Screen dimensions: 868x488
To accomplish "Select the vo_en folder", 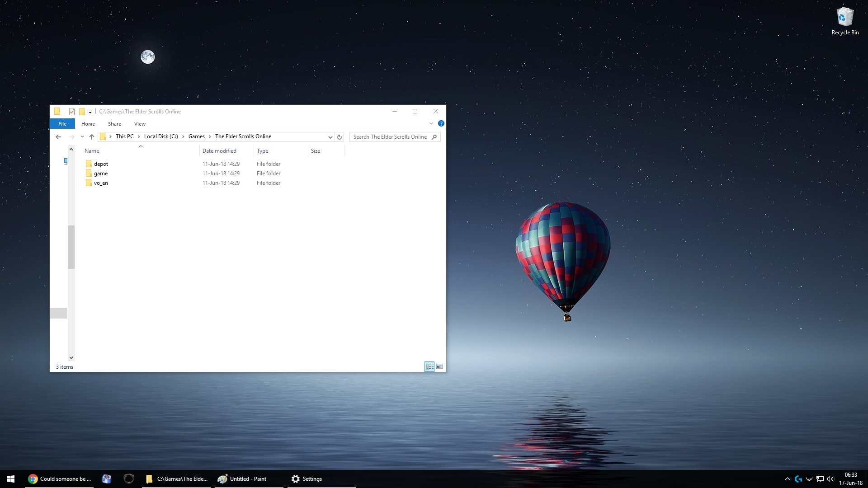I will (101, 183).
